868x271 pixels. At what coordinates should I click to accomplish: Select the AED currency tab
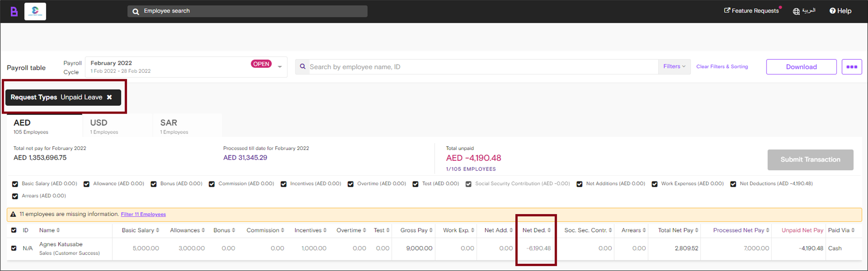point(45,126)
